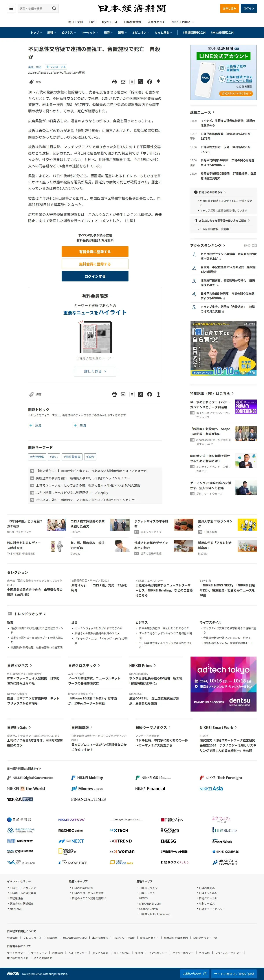Click the bottom note share icon

coord(132,394)
